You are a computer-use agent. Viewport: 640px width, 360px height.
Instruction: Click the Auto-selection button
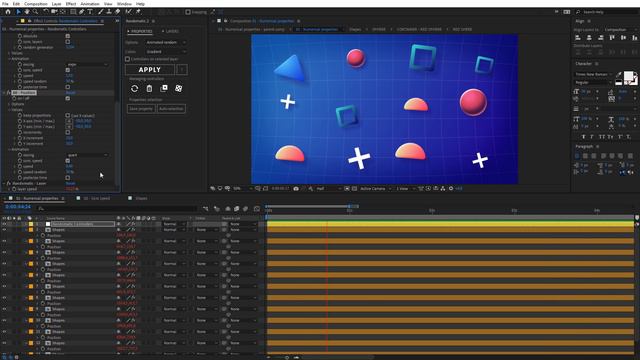pos(171,109)
